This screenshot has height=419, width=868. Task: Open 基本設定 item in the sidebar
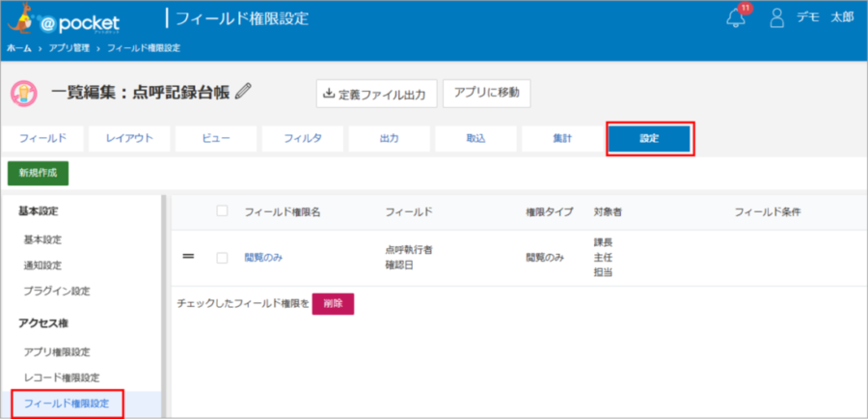pyautogui.click(x=42, y=240)
